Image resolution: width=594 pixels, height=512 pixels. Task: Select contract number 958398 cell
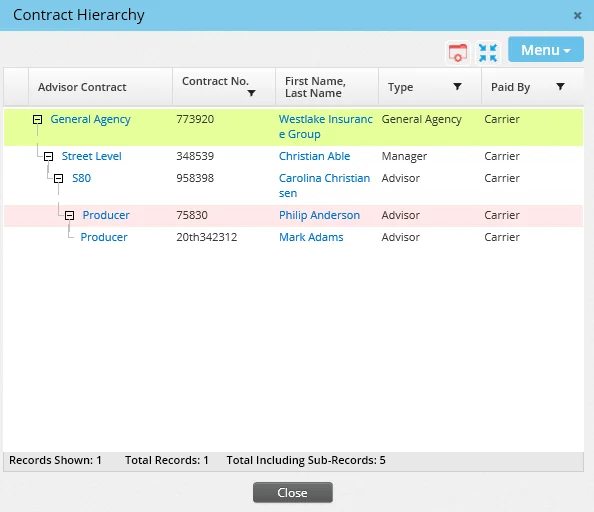coord(195,178)
